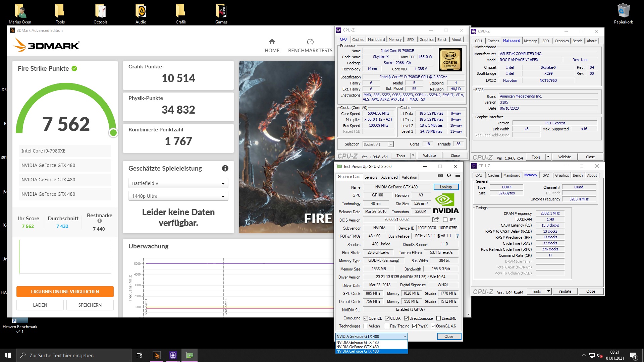Toggle the PhysX checkbox
The height and width of the screenshot is (362, 644).
tap(415, 326)
